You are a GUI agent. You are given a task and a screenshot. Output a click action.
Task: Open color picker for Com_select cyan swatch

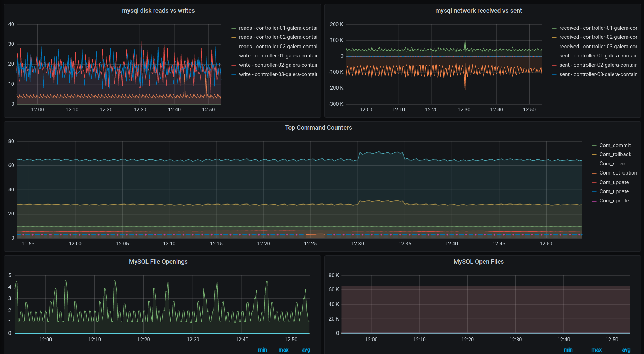point(594,164)
